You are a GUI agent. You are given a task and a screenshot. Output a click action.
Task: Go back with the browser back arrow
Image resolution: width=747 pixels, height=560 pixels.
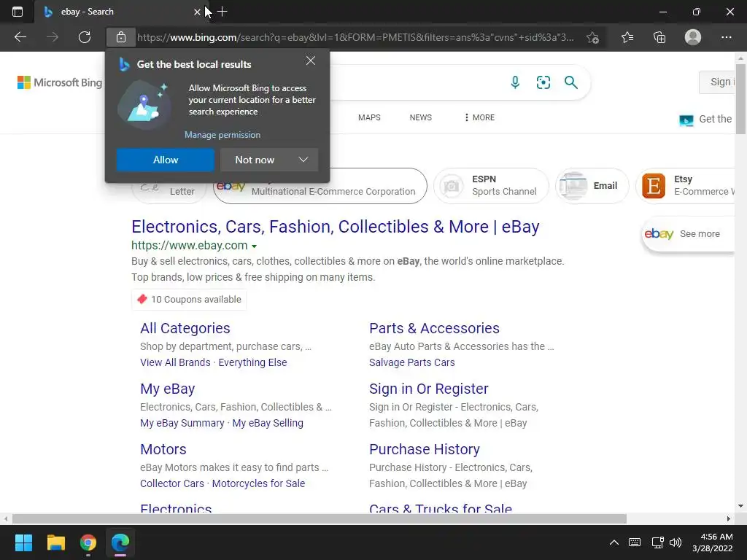20,37
